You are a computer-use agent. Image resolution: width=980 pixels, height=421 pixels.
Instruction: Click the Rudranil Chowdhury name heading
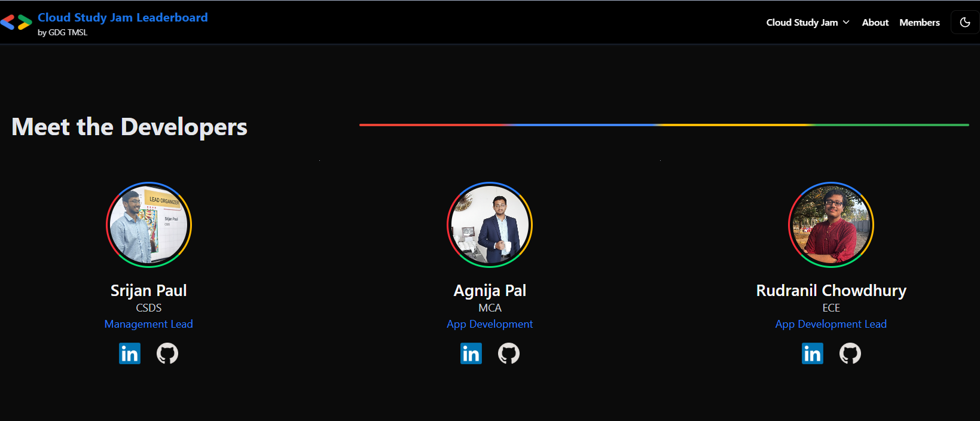pyautogui.click(x=831, y=291)
